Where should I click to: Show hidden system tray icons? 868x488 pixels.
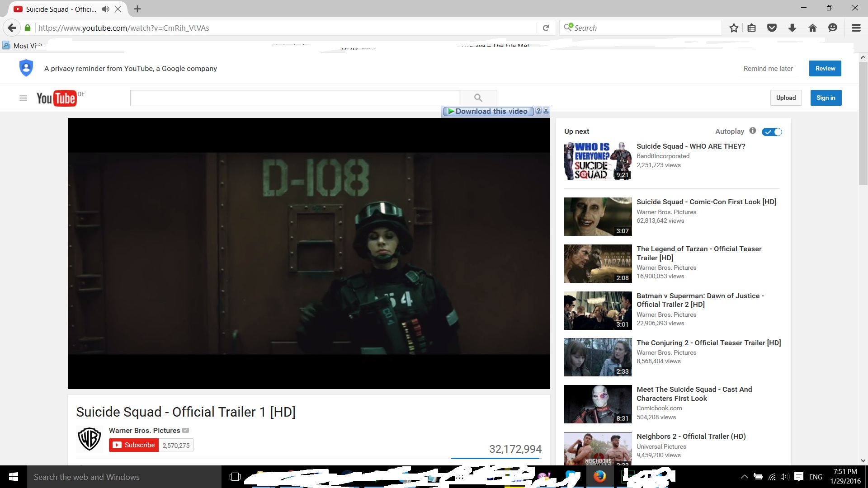(744, 477)
